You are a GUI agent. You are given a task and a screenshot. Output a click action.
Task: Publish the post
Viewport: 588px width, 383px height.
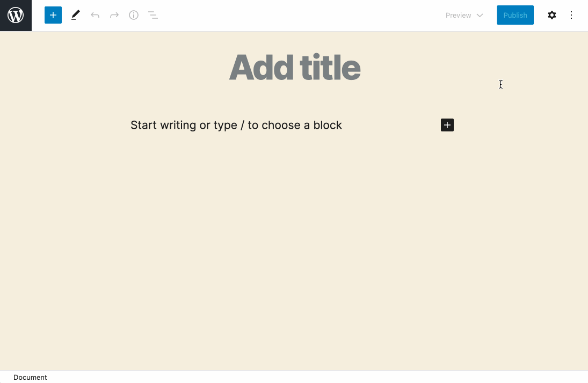coord(515,15)
